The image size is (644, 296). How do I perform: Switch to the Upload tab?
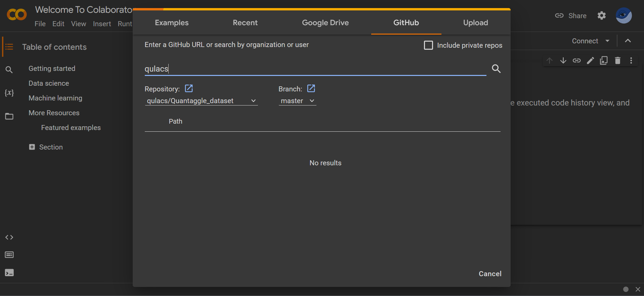click(475, 23)
